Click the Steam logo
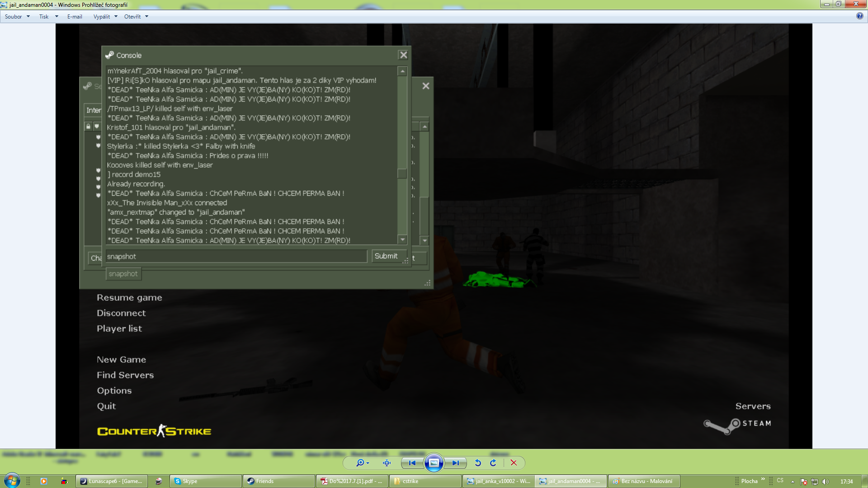 [x=737, y=425]
